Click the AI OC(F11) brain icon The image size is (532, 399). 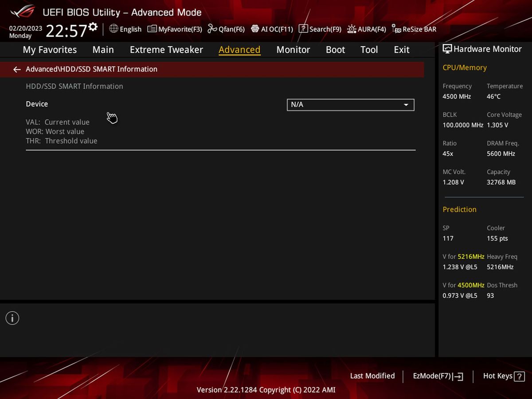pyautogui.click(x=255, y=29)
